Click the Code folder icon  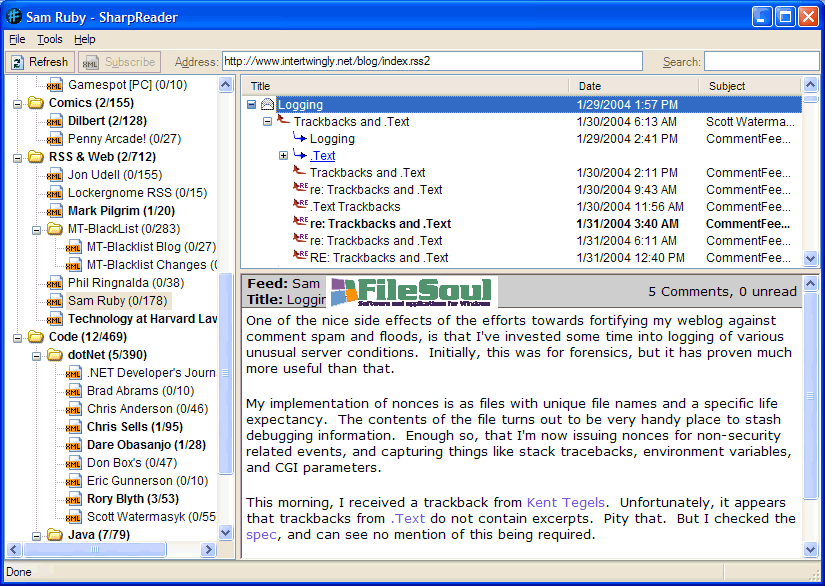[35, 337]
